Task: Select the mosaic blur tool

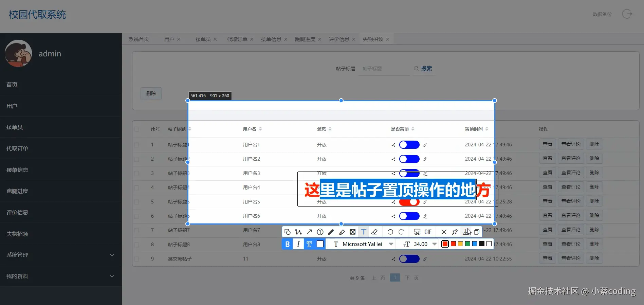Action: (353, 232)
